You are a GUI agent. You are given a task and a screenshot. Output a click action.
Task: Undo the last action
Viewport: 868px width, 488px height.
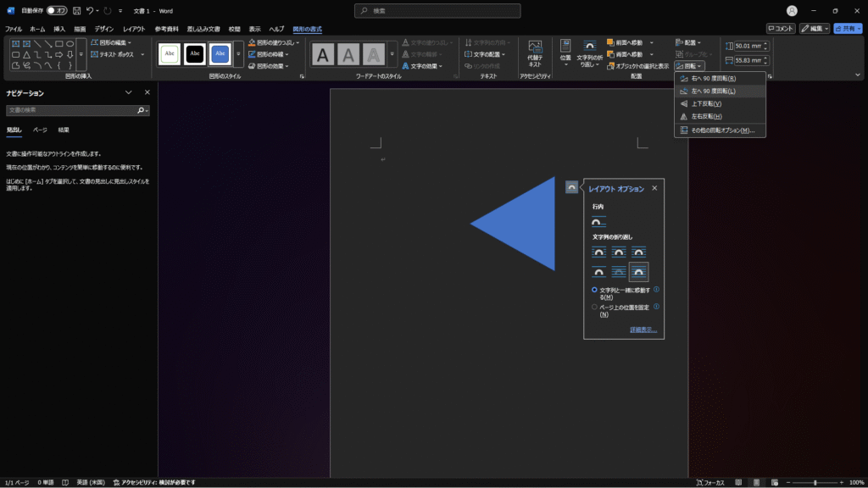click(90, 10)
